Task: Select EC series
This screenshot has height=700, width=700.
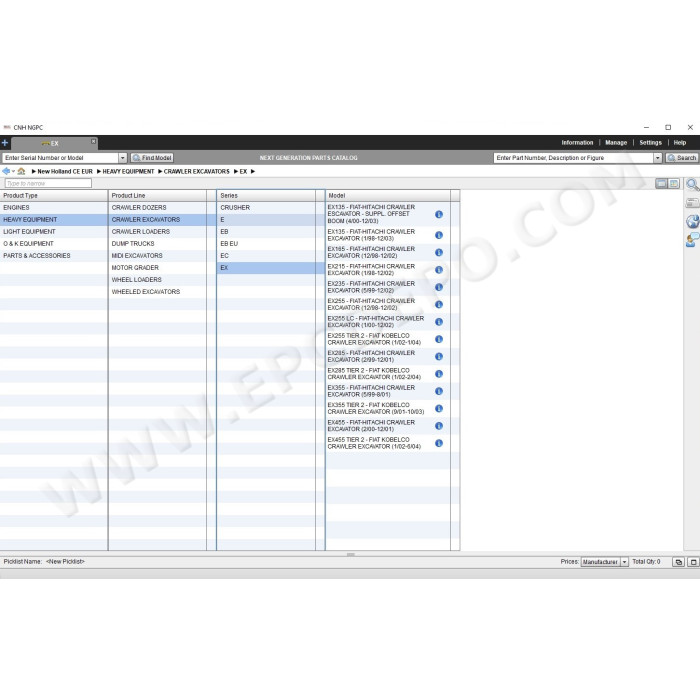Action: click(267, 256)
